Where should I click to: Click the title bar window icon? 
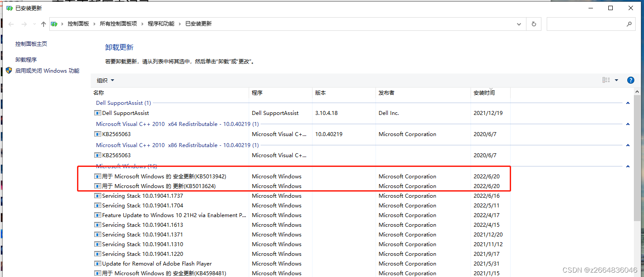pyautogui.click(x=10, y=8)
